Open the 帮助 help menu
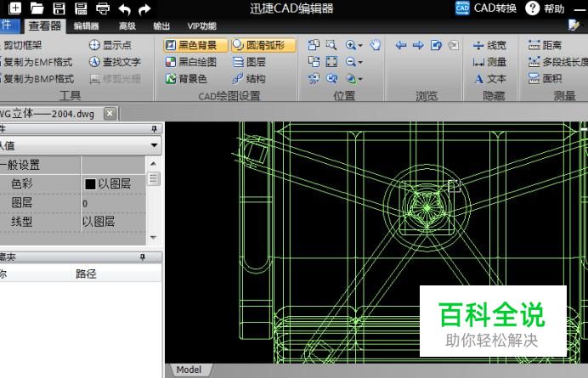This screenshot has width=588, height=378. pos(545,8)
